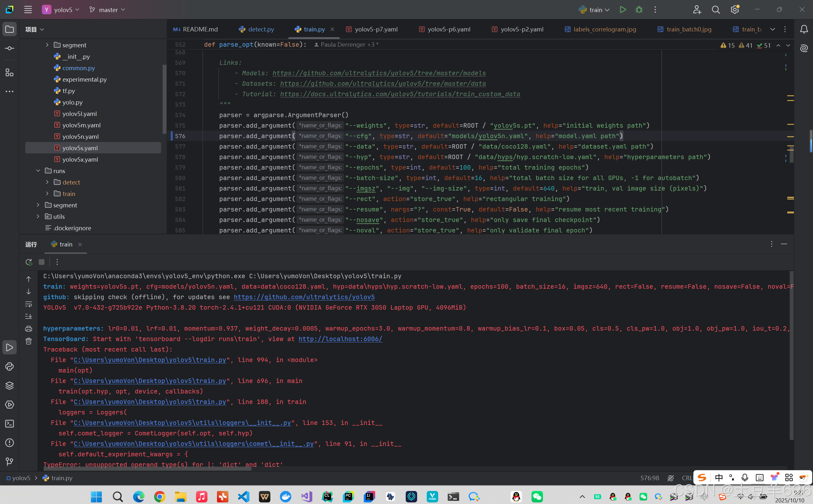This screenshot has height=504, width=813.
Task: Open the Problems tool window icon
Action: point(9,443)
